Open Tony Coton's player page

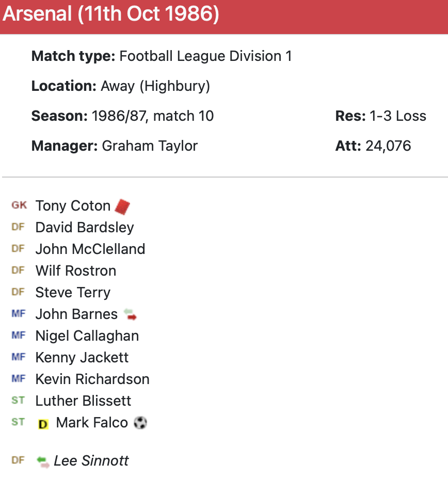[x=73, y=206]
